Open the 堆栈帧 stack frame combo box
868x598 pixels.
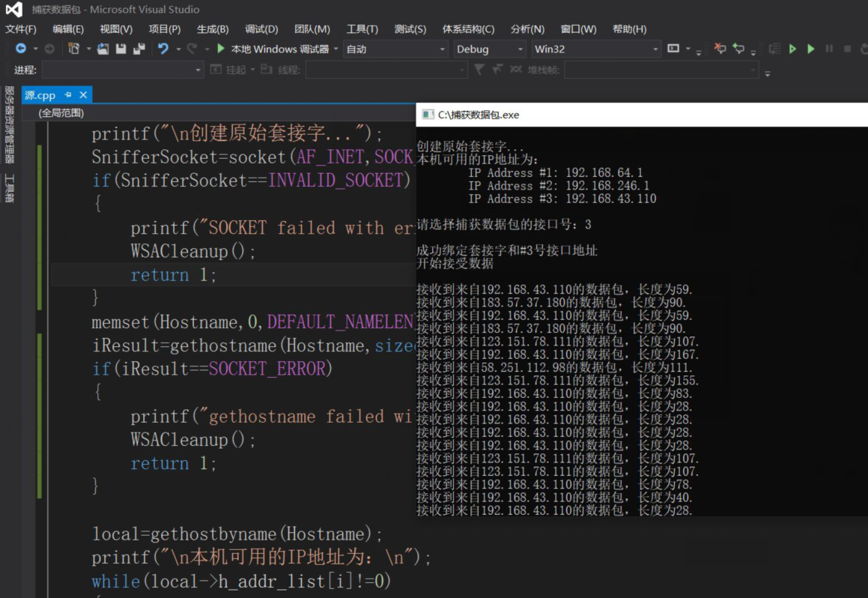point(661,70)
